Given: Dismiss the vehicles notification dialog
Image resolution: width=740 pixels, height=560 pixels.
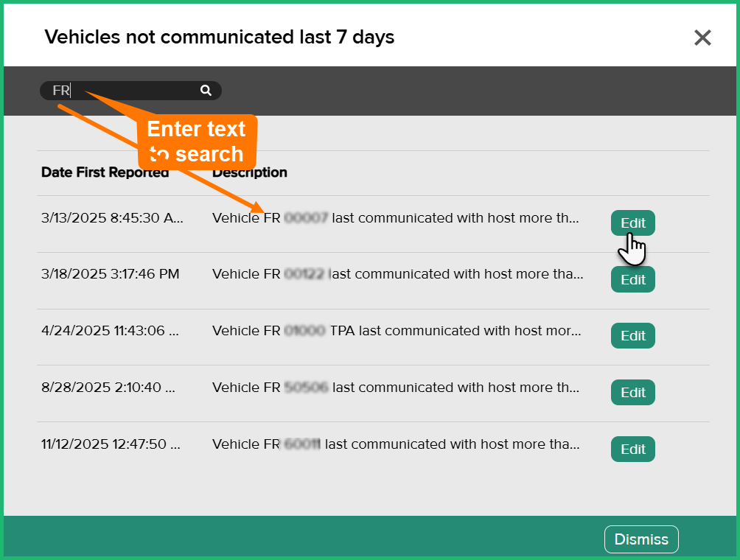Looking at the screenshot, I should 640,539.
